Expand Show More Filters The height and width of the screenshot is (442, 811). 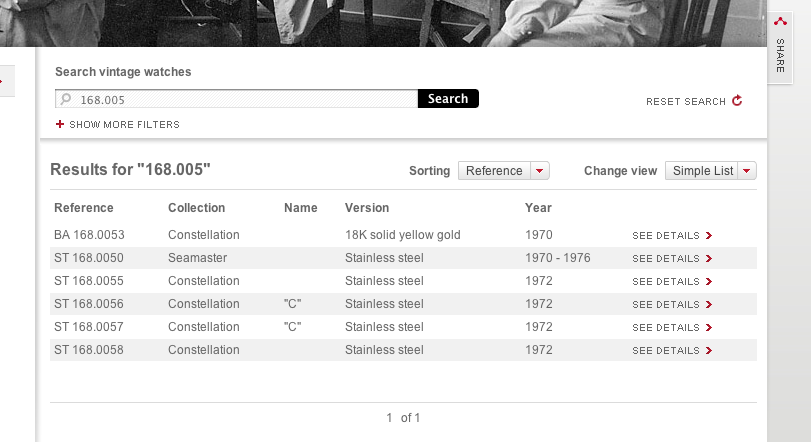124,125
